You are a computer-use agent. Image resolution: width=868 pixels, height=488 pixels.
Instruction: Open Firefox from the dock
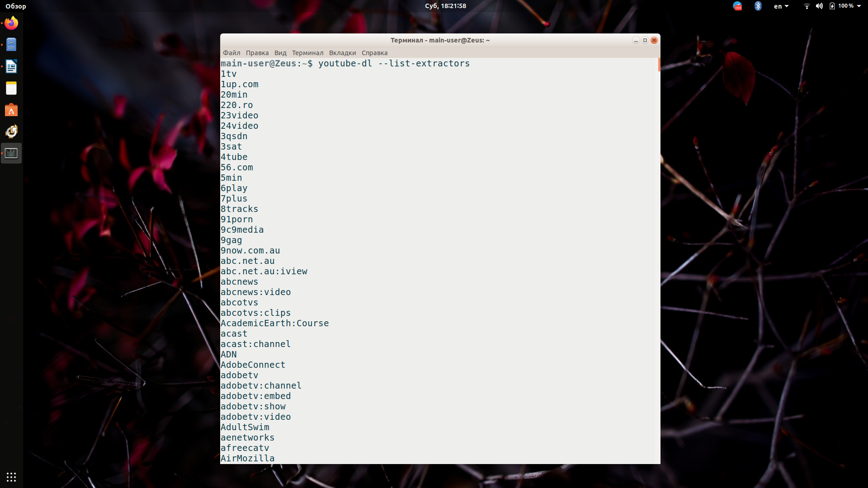coord(11,23)
